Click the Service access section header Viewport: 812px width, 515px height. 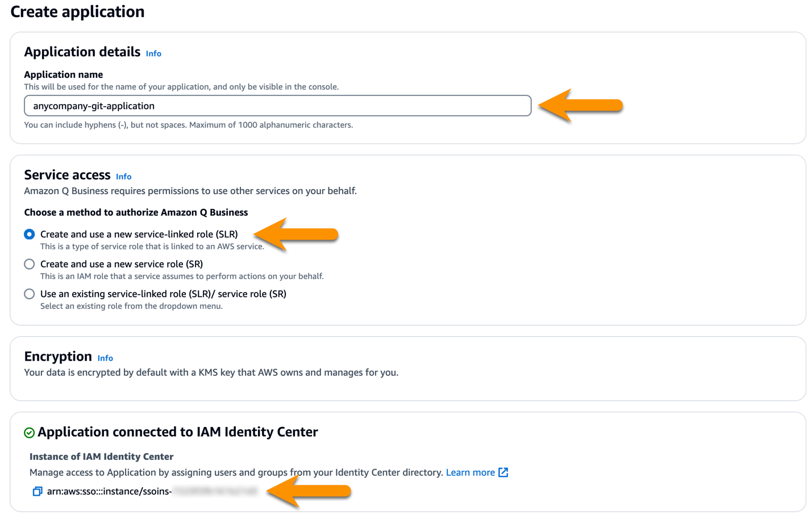point(67,175)
